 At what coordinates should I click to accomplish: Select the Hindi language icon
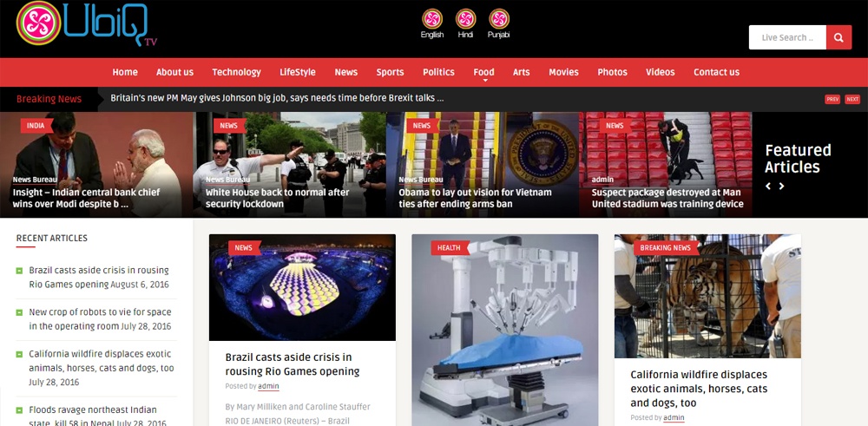click(x=465, y=19)
